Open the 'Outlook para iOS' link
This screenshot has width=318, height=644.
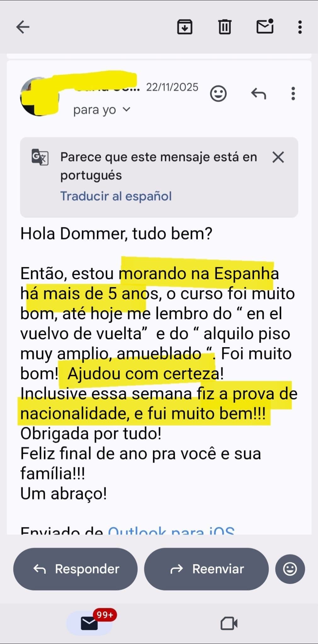click(x=171, y=530)
